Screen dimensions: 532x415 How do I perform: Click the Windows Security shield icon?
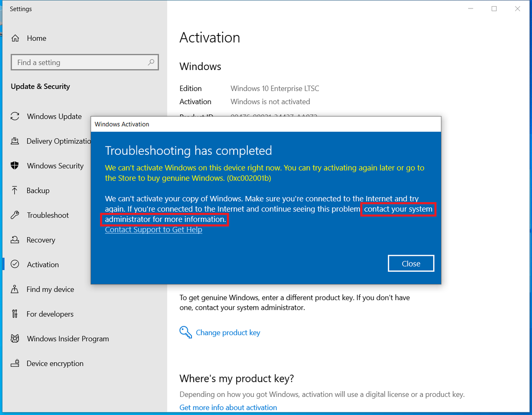pos(15,165)
